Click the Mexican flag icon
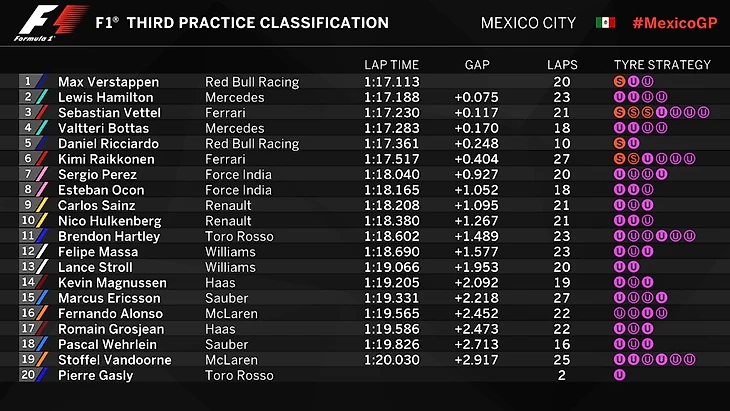The width and height of the screenshot is (730, 411). [604, 22]
